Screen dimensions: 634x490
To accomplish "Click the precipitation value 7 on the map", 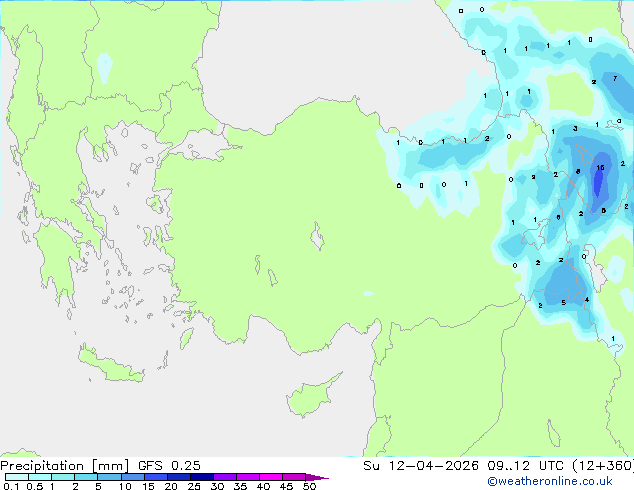I will point(615,78).
